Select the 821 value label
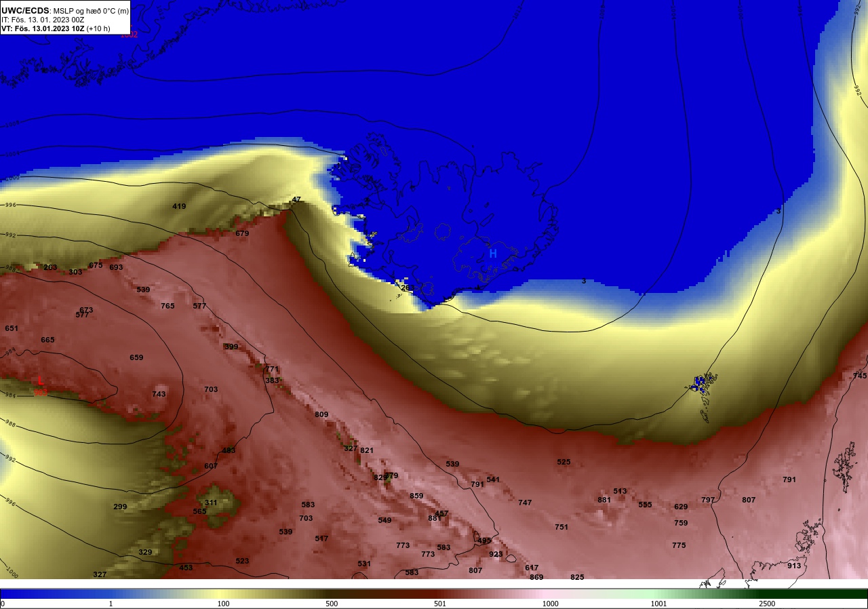The image size is (868, 609). pyautogui.click(x=367, y=450)
